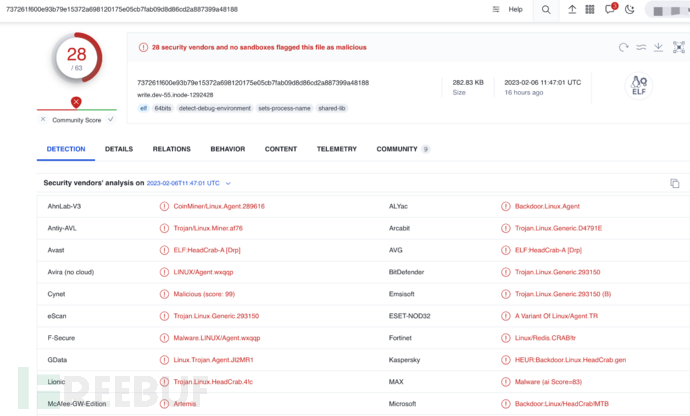Open the user account menu
The image size is (690, 416).
[x=665, y=10]
